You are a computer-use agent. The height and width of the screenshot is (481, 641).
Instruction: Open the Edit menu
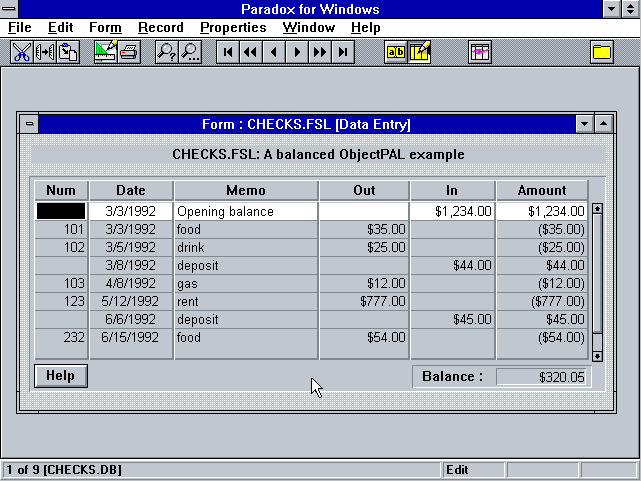[61, 27]
